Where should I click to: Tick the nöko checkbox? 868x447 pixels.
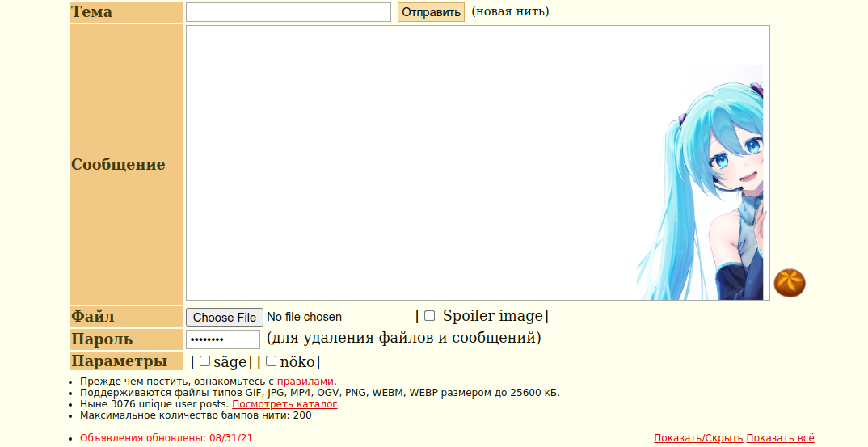(x=271, y=361)
